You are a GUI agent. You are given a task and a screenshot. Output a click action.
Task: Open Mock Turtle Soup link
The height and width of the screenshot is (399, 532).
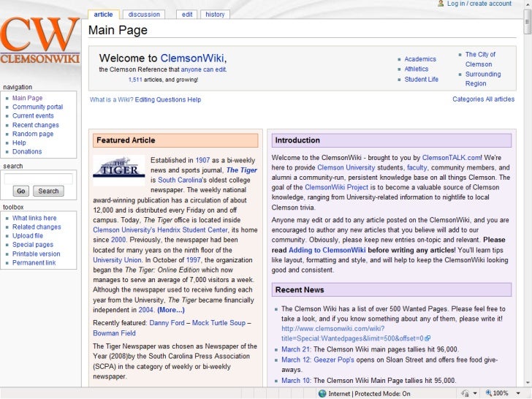[218, 323]
